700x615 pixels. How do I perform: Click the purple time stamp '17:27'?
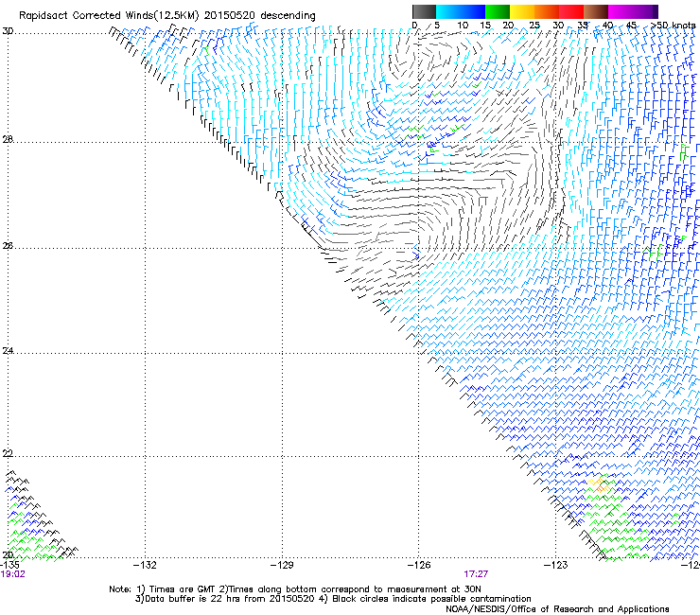click(x=476, y=574)
